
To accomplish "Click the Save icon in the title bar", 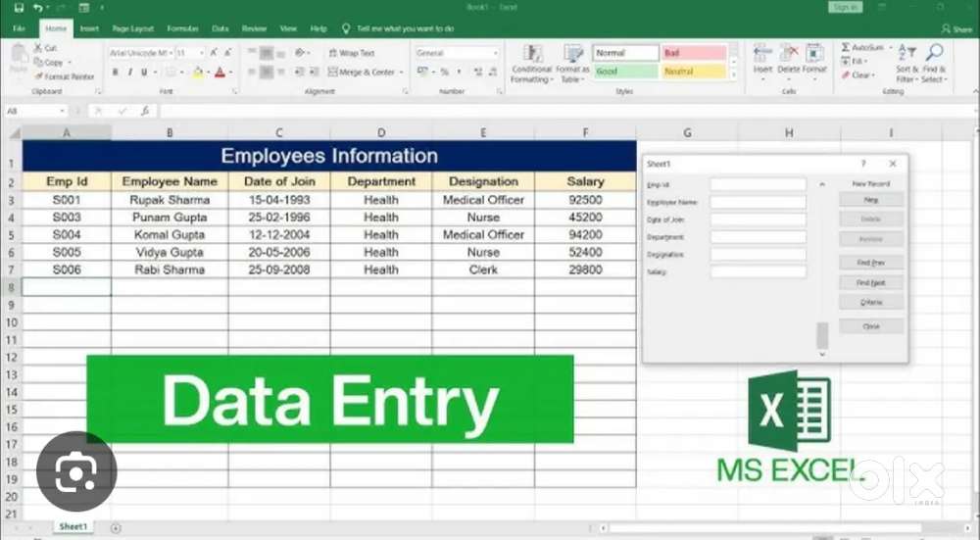I will pos(19,8).
